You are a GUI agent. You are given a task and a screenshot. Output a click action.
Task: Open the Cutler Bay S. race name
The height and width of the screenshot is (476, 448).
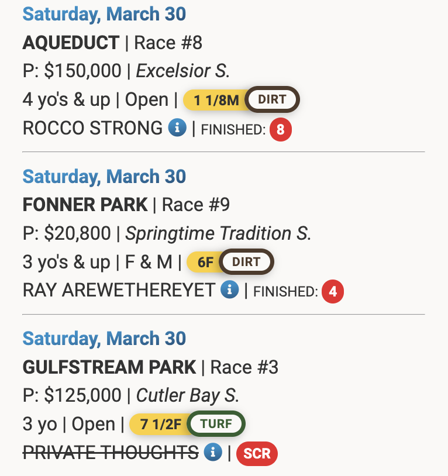(x=188, y=395)
